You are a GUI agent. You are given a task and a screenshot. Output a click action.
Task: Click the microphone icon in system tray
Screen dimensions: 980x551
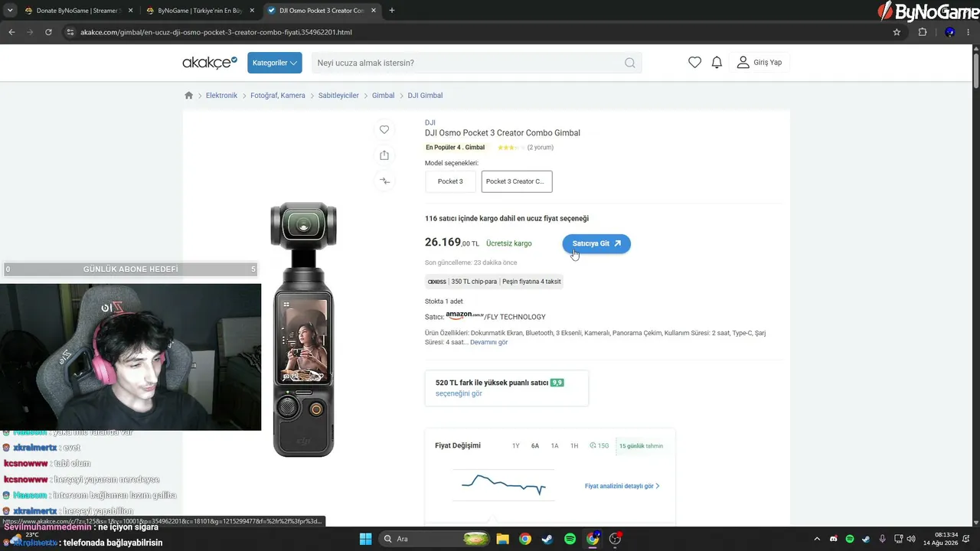click(x=882, y=539)
